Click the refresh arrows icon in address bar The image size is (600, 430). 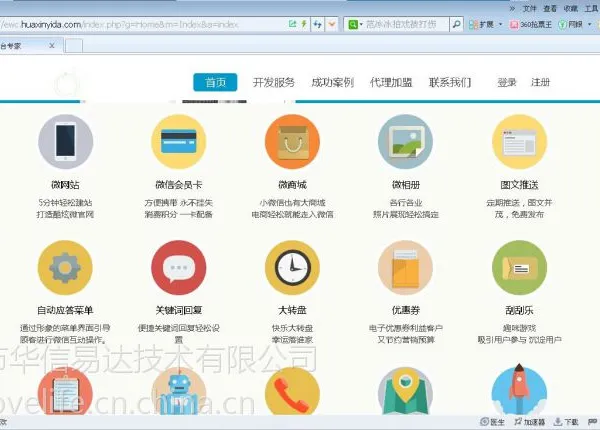(x=318, y=24)
